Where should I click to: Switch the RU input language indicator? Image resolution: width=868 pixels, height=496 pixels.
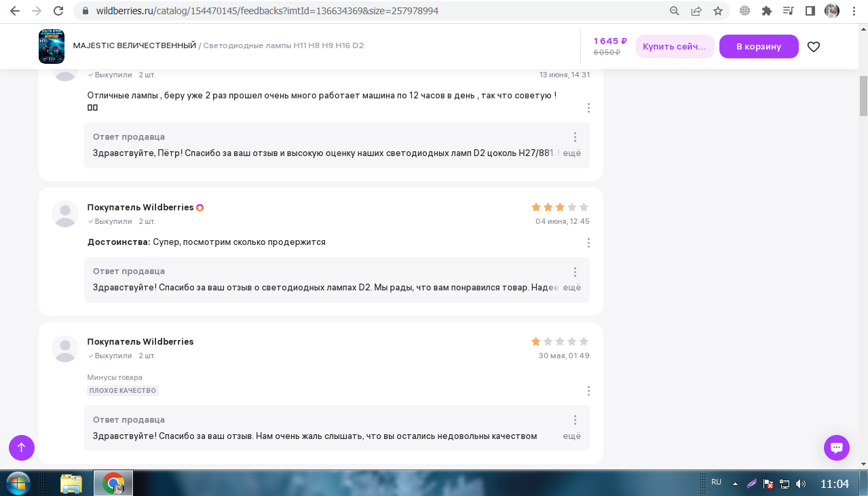click(x=716, y=482)
